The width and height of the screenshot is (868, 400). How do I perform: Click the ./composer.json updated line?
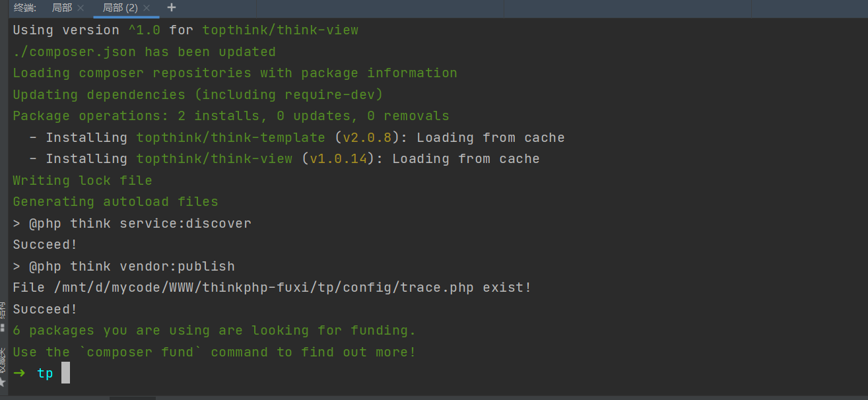pos(144,52)
